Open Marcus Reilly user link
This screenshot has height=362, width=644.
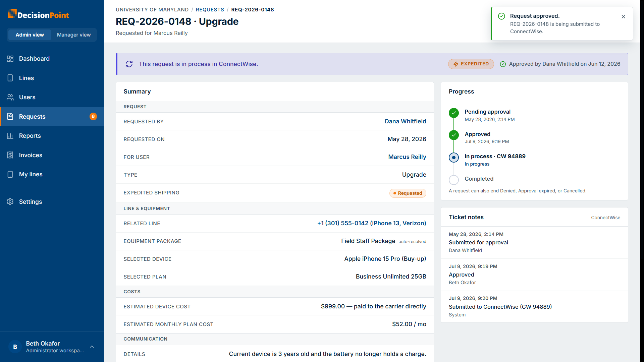[407, 157]
